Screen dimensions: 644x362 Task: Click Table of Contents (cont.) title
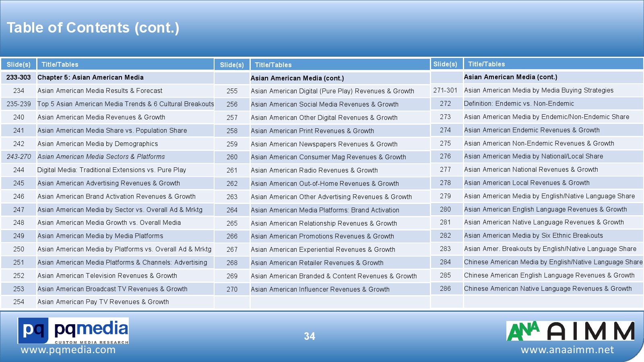point(93,28)
